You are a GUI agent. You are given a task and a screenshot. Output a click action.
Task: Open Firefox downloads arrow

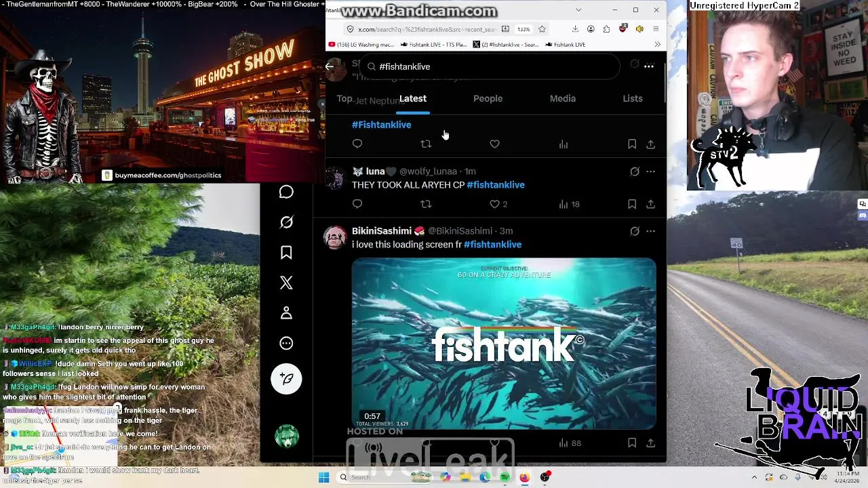[575, 29]
